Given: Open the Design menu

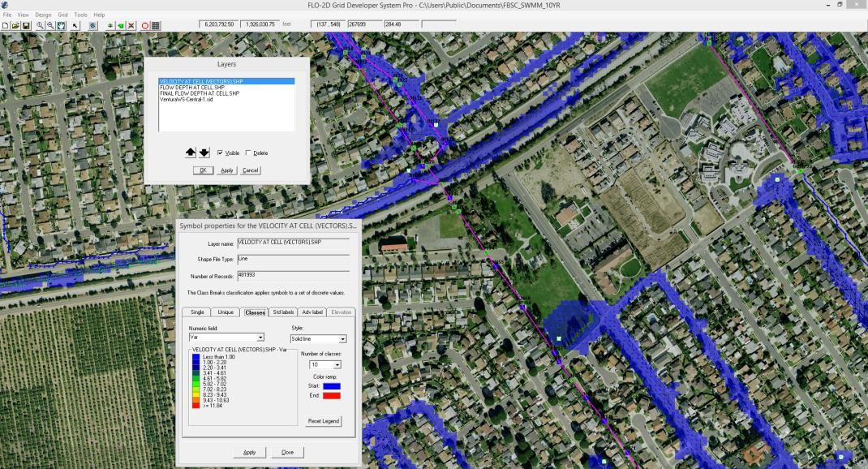Looking at the screenshot, I should pyautogui.click(x=43, y=15).
